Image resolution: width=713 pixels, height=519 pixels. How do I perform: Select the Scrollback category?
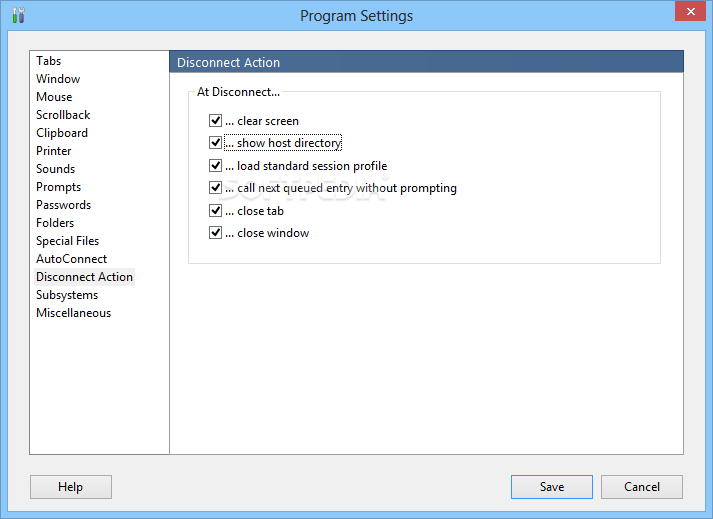tap(63, 115)
